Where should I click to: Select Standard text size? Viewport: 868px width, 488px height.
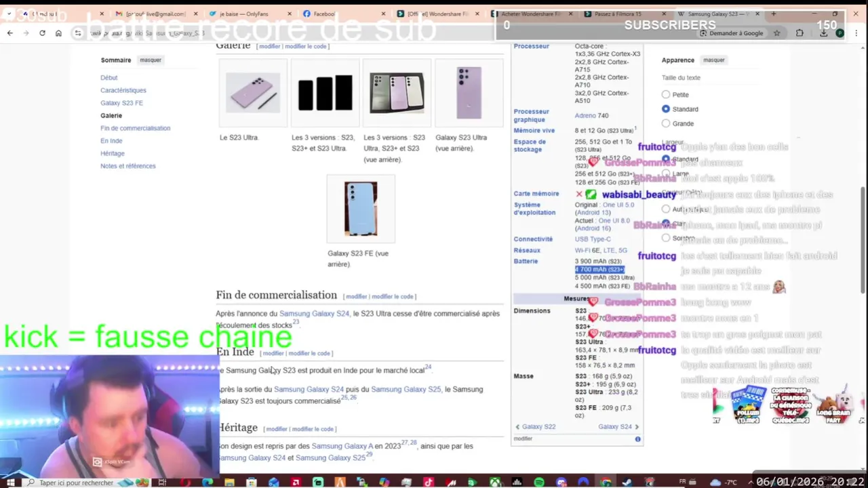coord(666,109)
